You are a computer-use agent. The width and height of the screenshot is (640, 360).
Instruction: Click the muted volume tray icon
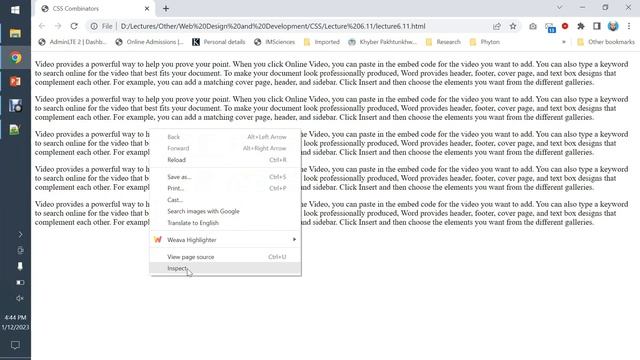[x=20, y=298]
